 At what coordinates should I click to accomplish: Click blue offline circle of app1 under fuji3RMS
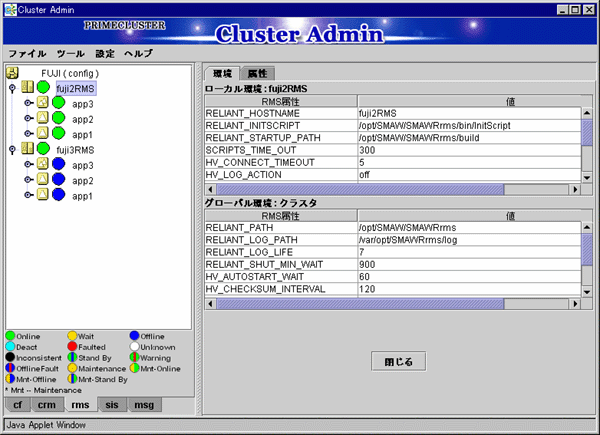(x=58, y=195)
